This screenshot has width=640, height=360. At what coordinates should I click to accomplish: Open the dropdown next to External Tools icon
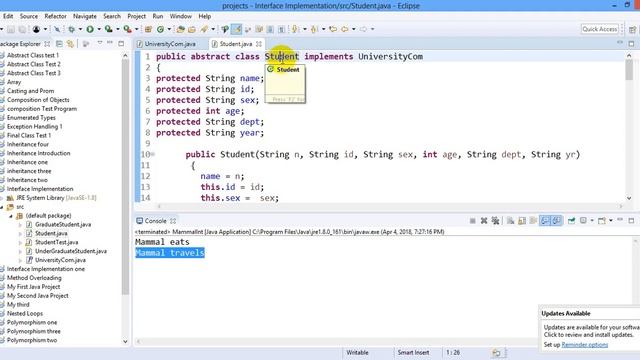pos(136,29)
